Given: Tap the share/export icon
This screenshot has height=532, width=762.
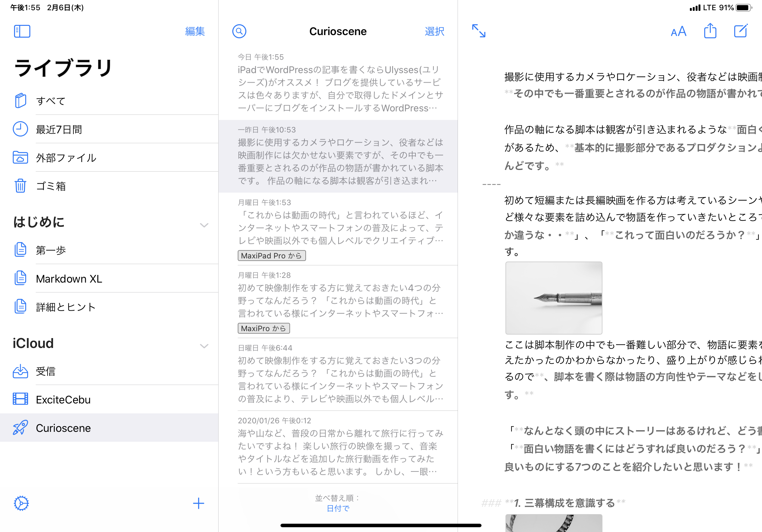Looking at the screenshot, I should pos(710,31).
